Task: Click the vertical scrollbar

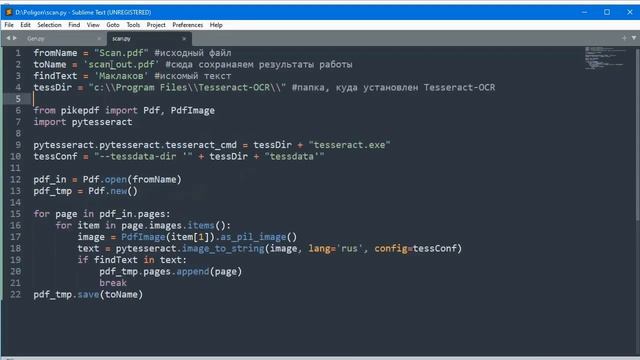Action: (x=637, y=135)
